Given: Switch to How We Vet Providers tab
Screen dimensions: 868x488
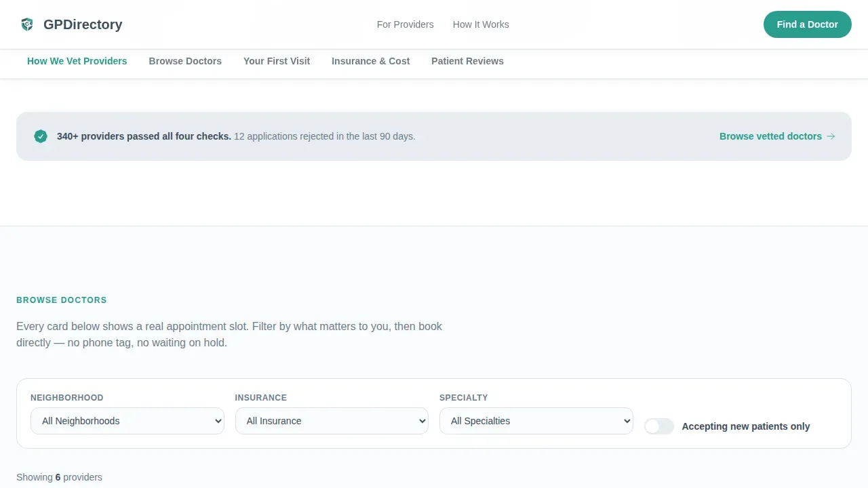Looking at the screenshot, I should tap(77, 61).
